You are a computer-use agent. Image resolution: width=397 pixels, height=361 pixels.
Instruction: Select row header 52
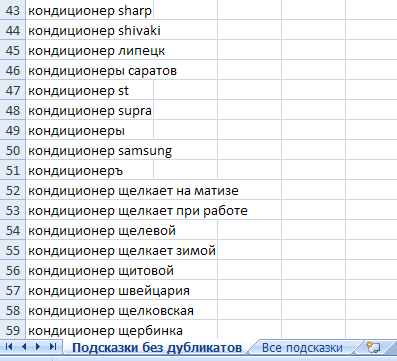pyautogui.click(x=13, y=191)
